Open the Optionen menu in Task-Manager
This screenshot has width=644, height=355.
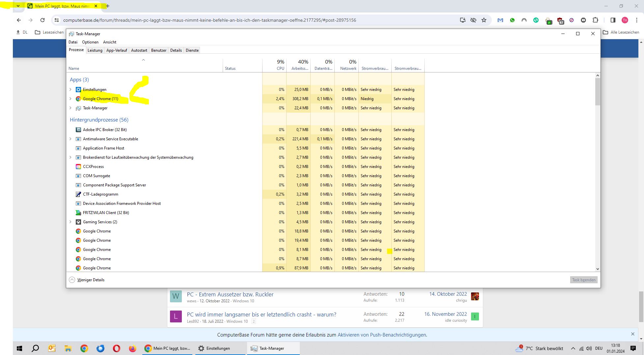(90, 42)
